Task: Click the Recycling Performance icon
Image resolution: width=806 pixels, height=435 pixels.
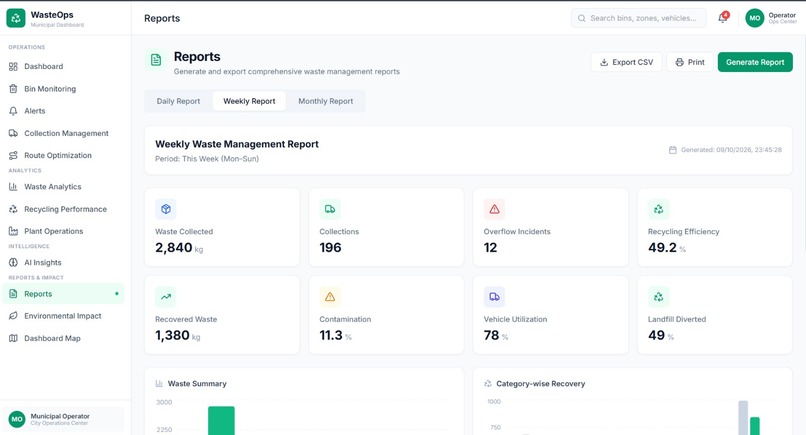Action: pyautogui.click(x=13, y=209)
